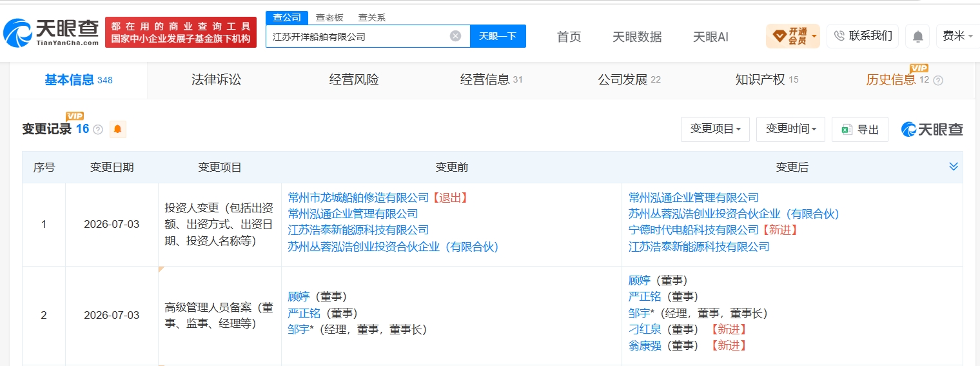This screenshot has height=366, width=980.
Task: Select the 法律诉讼 tab
Action: (x=216, y=80)
